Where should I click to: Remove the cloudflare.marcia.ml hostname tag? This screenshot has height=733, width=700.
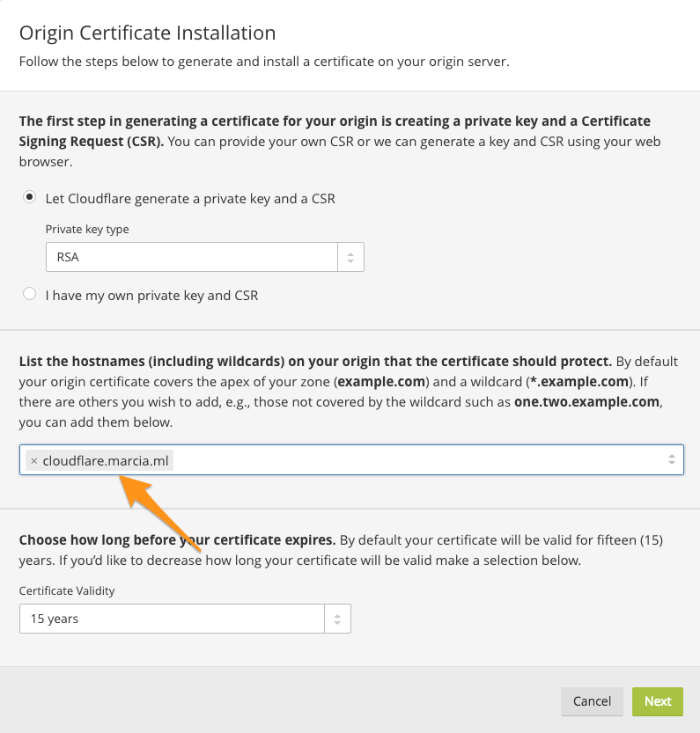point(33,460)
